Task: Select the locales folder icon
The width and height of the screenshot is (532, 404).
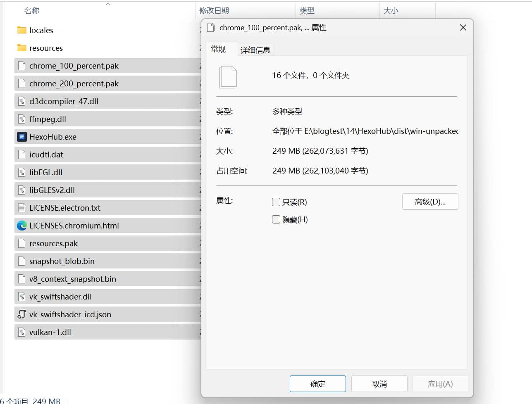Action: pos(22,30)
